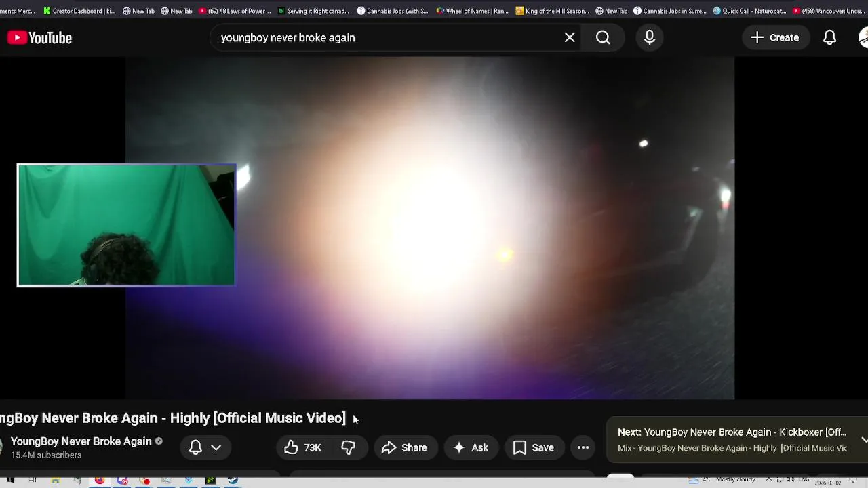The height and width of the screenshot is (488, 868).
Task: Click the taskbar date and clock
Action: click(x=828, y=483)
